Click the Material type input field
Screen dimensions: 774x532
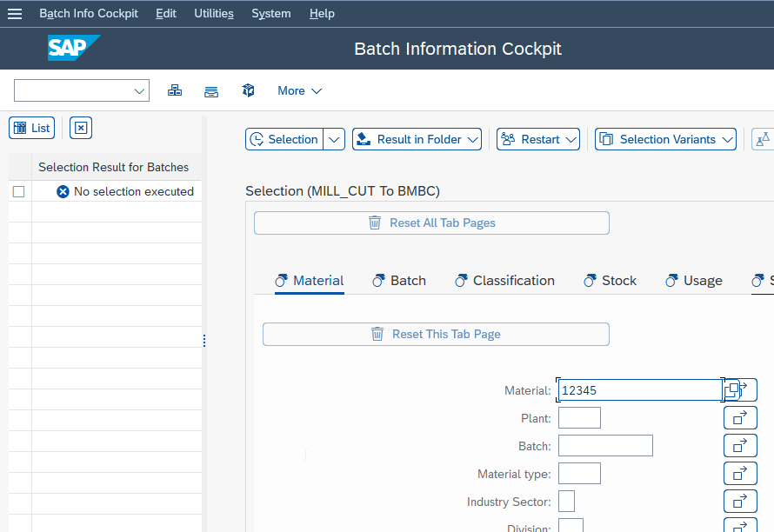[579, 474]
